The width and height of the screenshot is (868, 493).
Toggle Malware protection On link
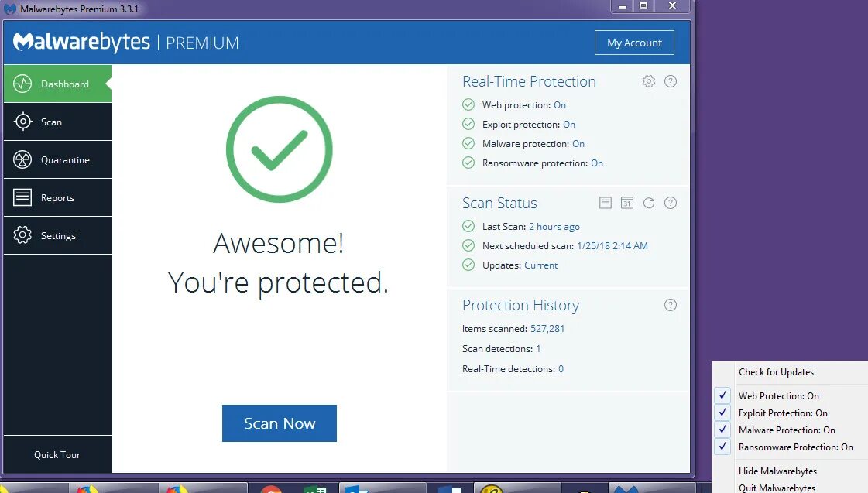pos(578,144)
